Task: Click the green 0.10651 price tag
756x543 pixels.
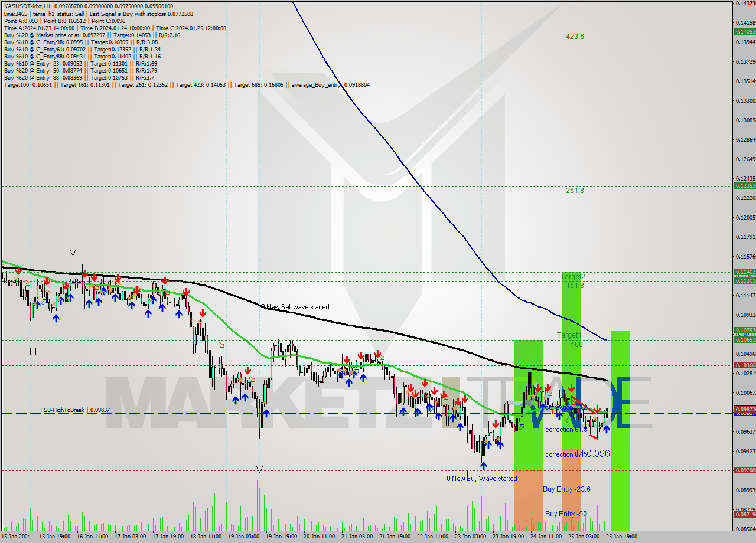Action: [744, 339]
